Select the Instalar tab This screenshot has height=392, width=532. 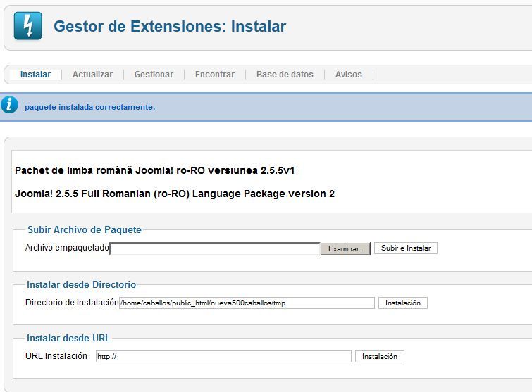tap(35, 74)
